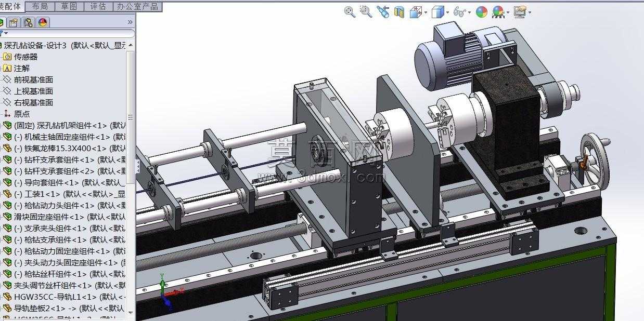
Task: Select the 深孔钻设备-设计3 root assembly
Action: 64,45
